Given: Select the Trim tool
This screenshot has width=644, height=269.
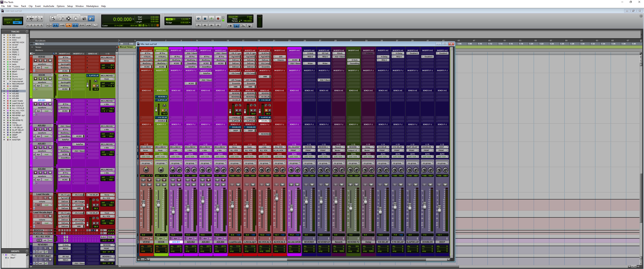Looking at the screenshot, I should (62, 19).
